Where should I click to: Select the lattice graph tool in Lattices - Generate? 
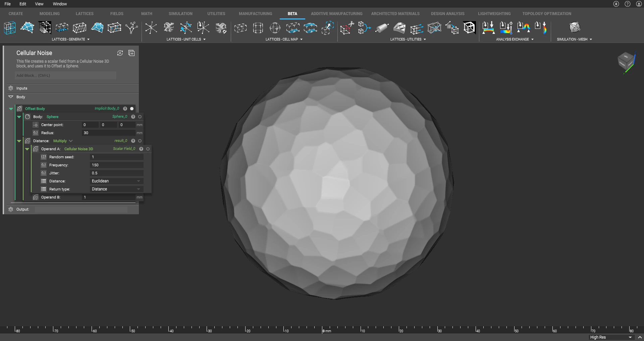point(131,27)
